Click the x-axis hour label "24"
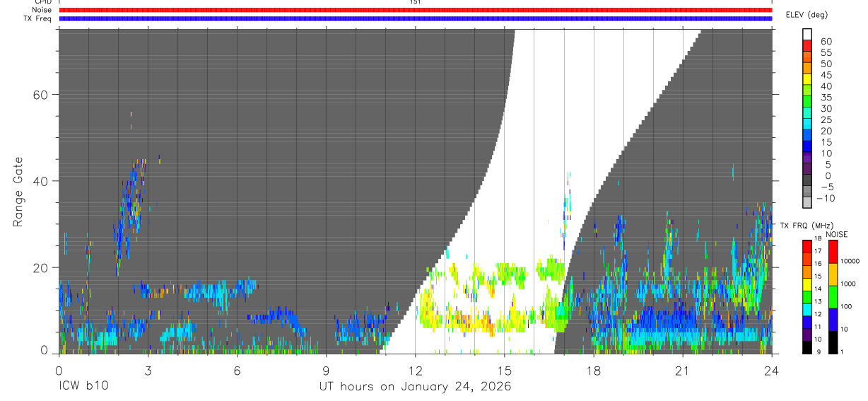 (x=771, y=370)
